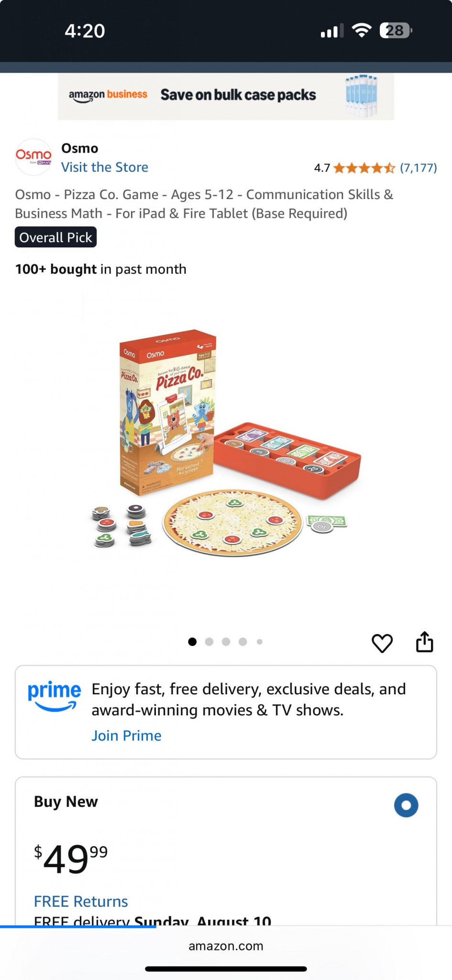Tap the Osmo brand logo
Screen dimensions: 452x980
(33, 157)
